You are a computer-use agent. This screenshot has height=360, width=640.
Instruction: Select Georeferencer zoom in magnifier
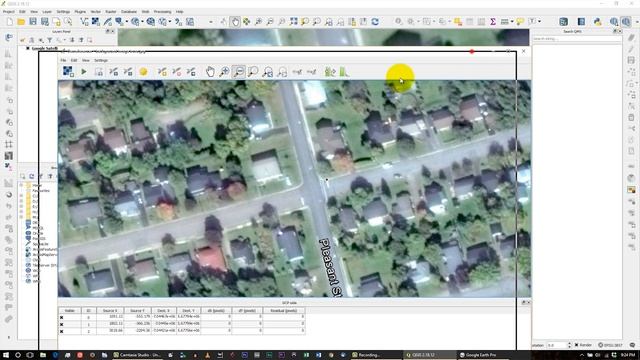click(x=224, y=72)
